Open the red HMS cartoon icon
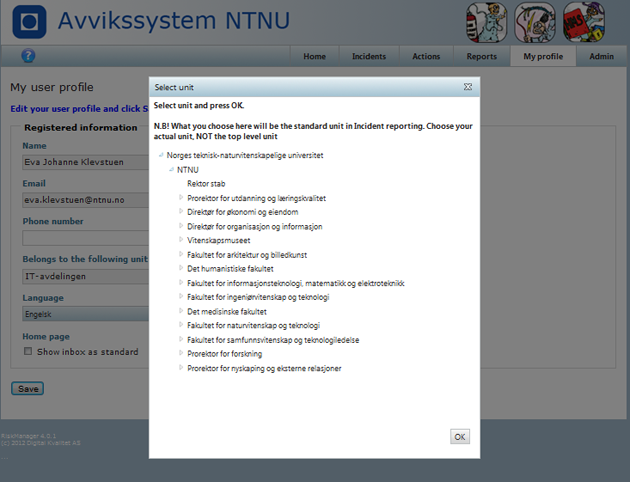Image resolution: width=630 pixels, height=482 pixels. click(583, 22)
